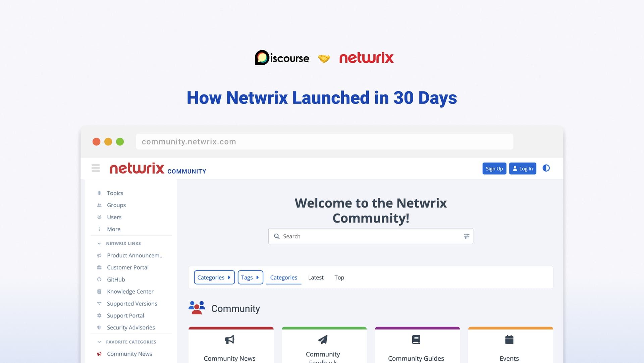Open search filter options in the search bar

coord(466,236)
